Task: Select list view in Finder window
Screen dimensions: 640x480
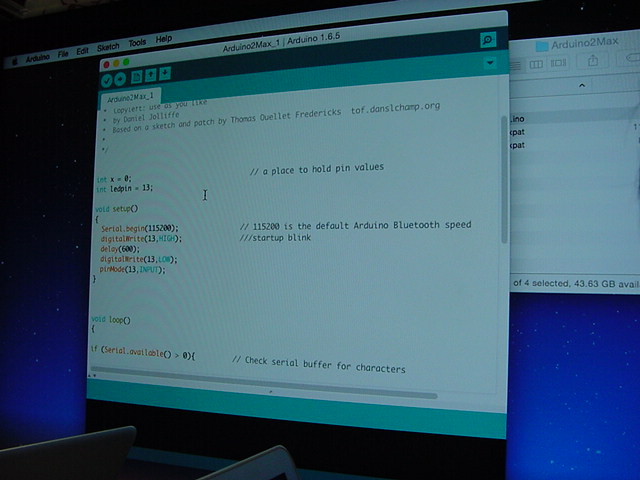Action: [x=516, y=65]
